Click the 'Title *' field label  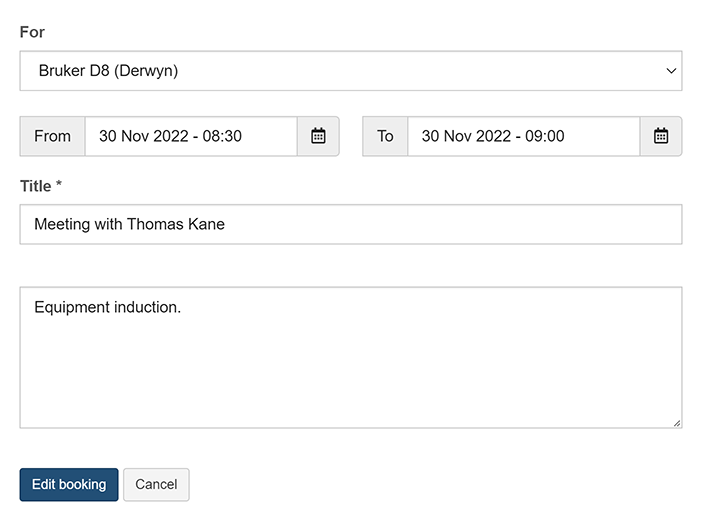click(41, 186)
